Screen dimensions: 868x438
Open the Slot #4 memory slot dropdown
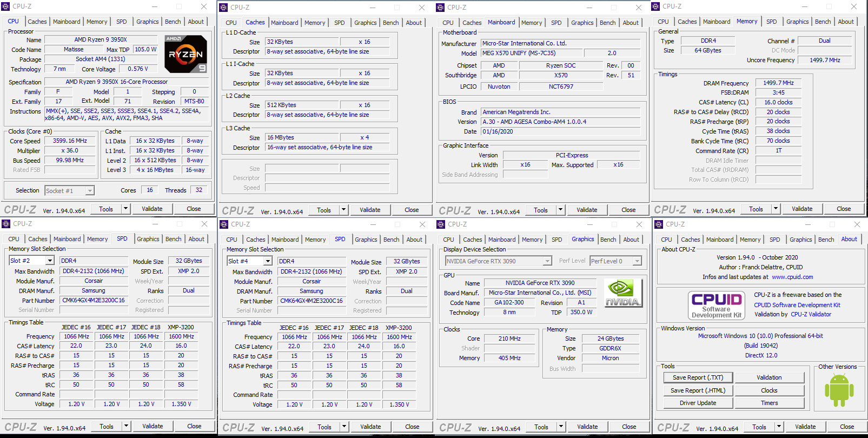point(250,261)
